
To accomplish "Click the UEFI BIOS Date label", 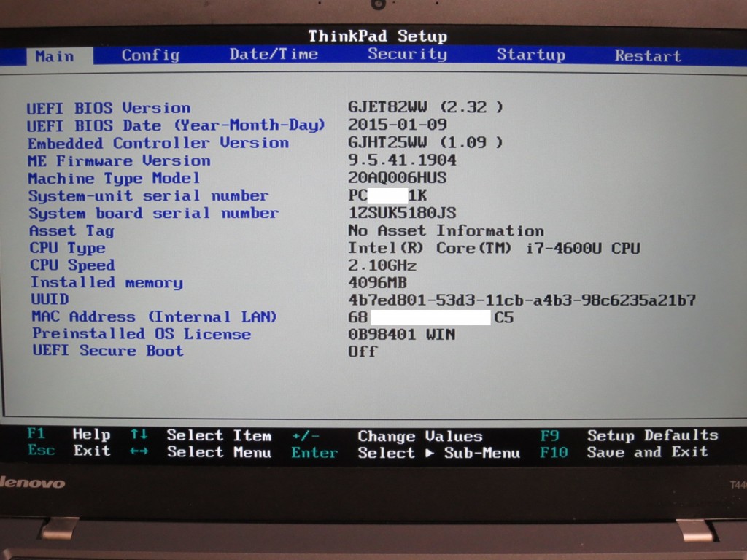I will click(x=176, y=125).
